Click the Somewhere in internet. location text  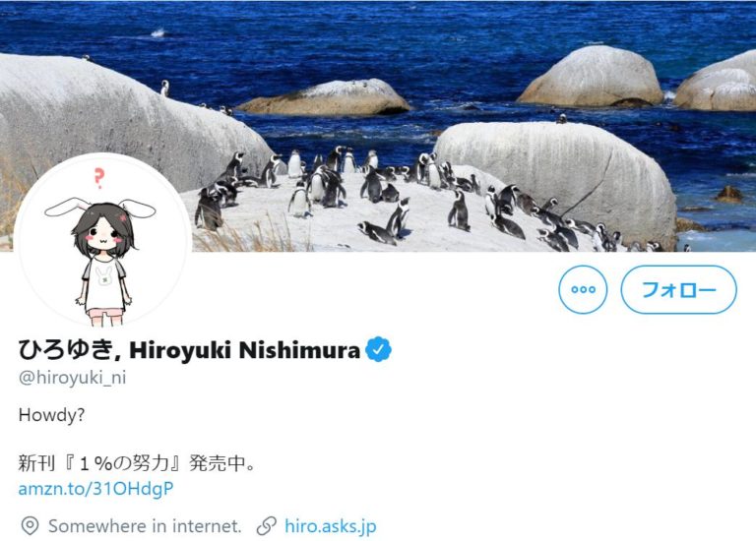145,526
